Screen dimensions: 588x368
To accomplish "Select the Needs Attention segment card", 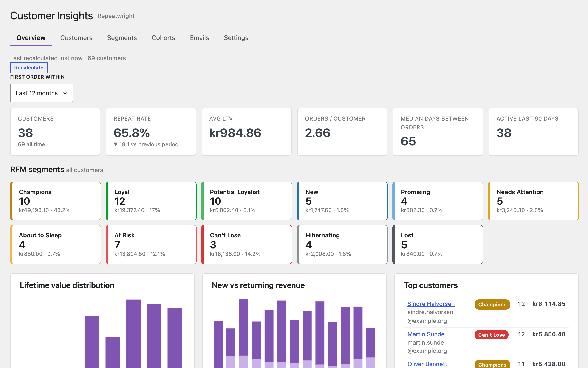I will (x=533, y=201).
